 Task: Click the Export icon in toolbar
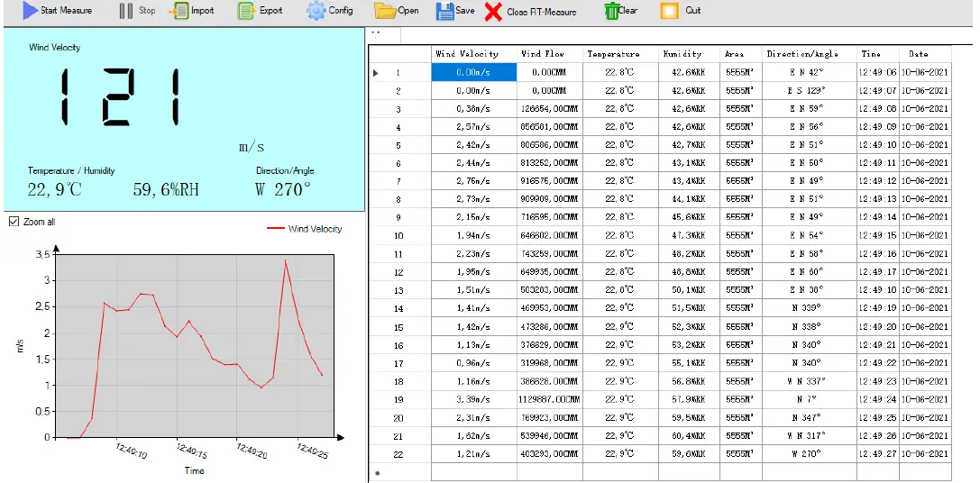tap(246, 11)
